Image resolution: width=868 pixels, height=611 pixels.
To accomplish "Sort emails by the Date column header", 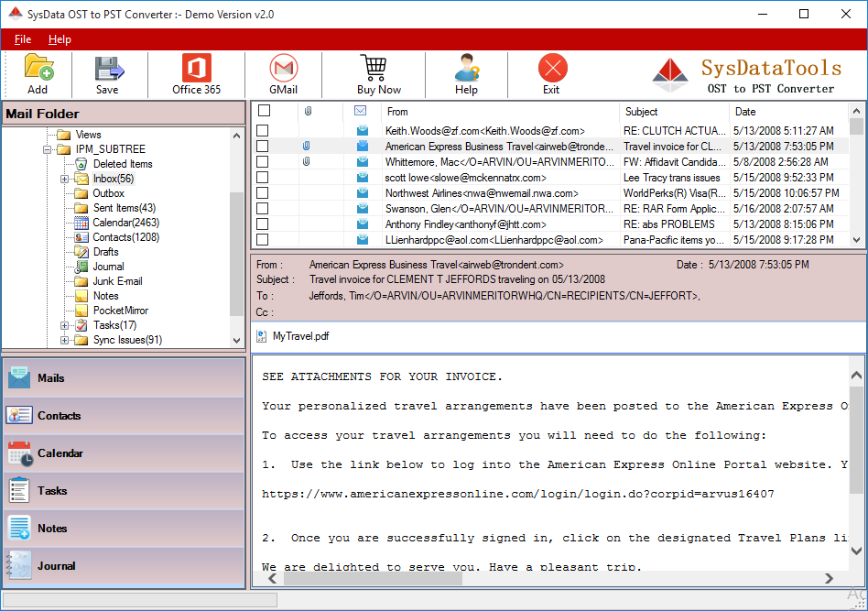I will pos(788,112).
